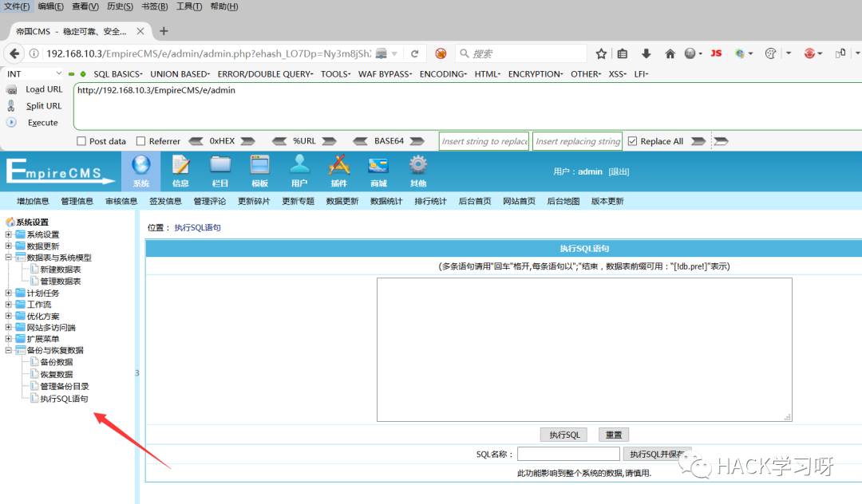Click the HackBar Split URL button
This screenshot has height=504, width=862.
click(x=43, y=106)
